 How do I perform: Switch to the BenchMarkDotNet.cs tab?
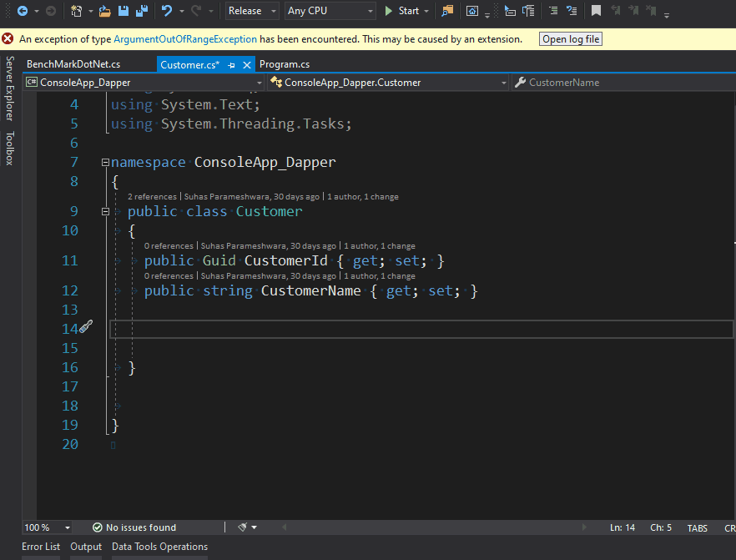[73, 64]
